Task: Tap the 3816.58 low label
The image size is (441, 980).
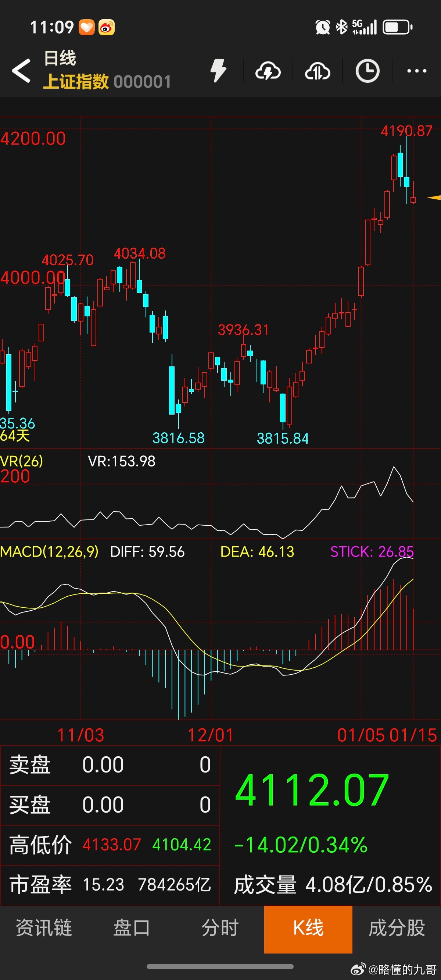Action: (178, 438)
